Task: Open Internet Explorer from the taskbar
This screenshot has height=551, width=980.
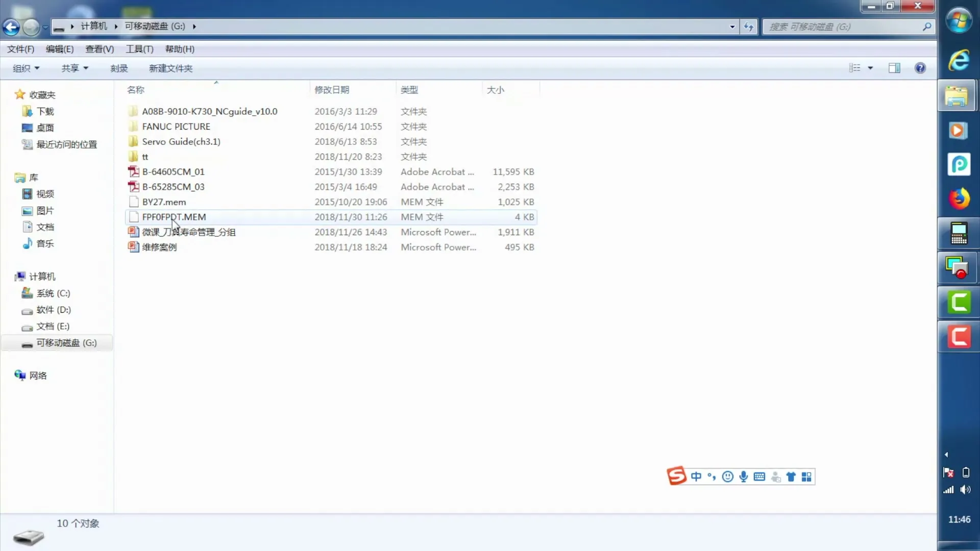Action: (958, 61)
